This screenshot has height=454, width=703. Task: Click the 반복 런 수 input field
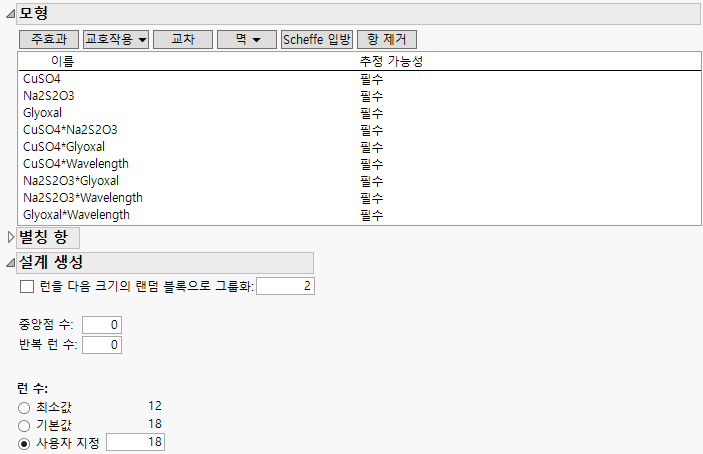coord(102,345)
